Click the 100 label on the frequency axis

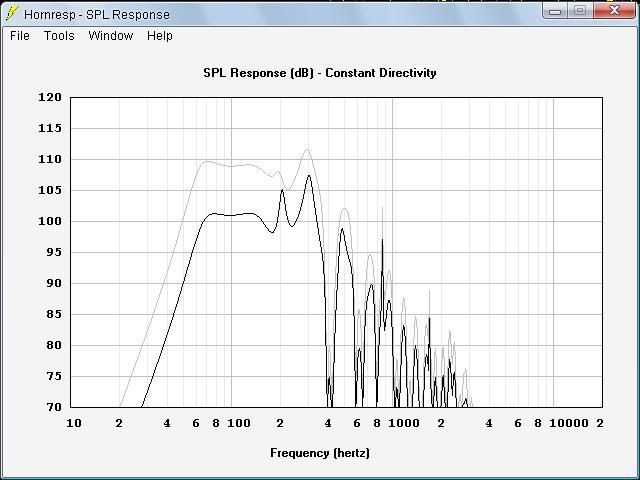click(x=239, y=424)
